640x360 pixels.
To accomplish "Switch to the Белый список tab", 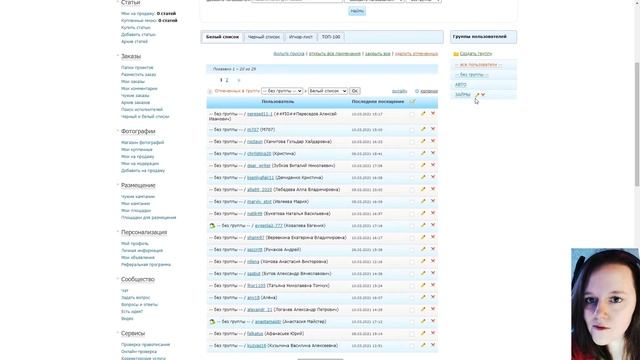I will [x=222, y=37].
